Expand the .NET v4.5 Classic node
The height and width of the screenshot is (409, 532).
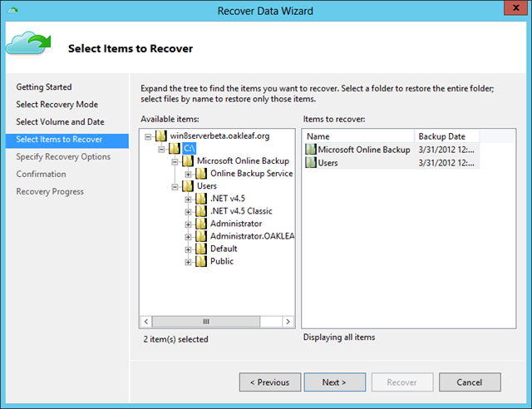(x=188, y=212)
